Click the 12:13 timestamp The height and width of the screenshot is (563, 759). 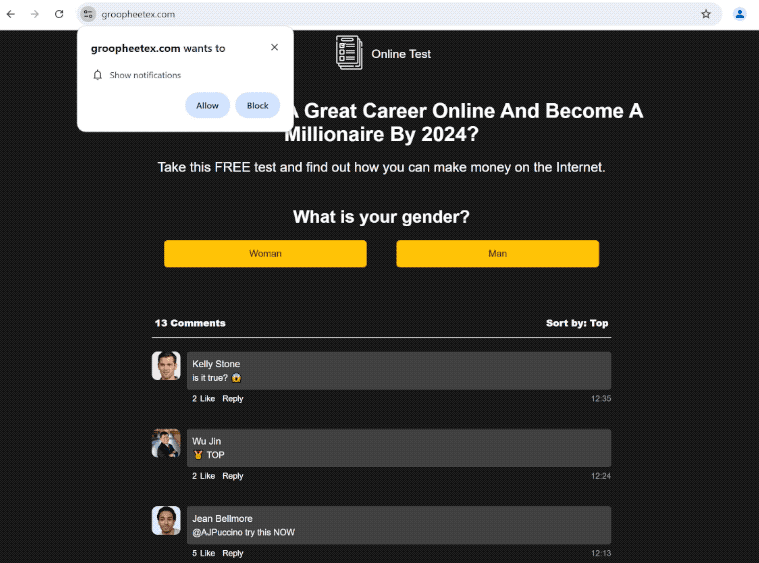tap(601, 553)
